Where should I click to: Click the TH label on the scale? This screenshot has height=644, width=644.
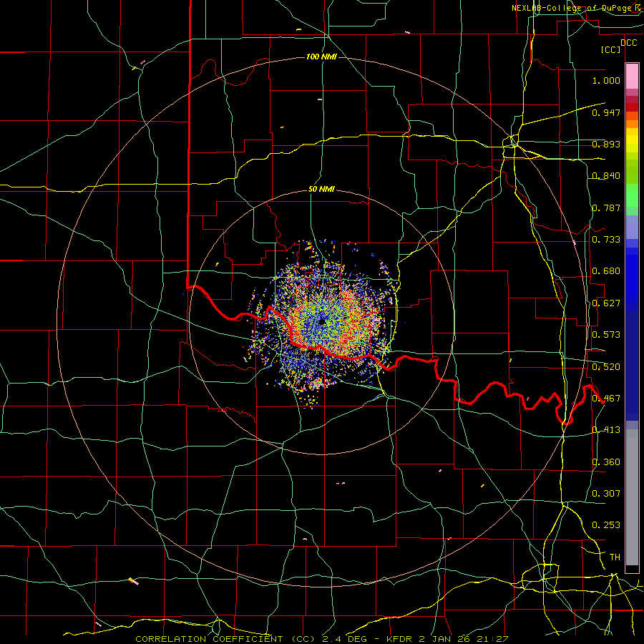(x=615, y=557)
